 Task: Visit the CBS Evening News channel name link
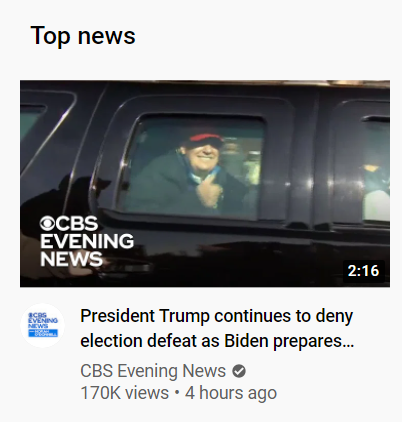coord(153,371)
